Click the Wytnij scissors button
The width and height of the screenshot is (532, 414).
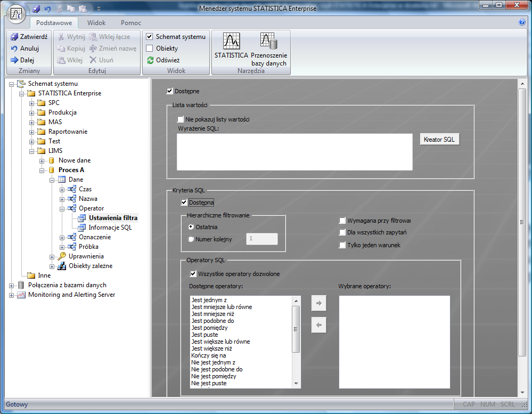pyautogui.click(x=71, y=37)
